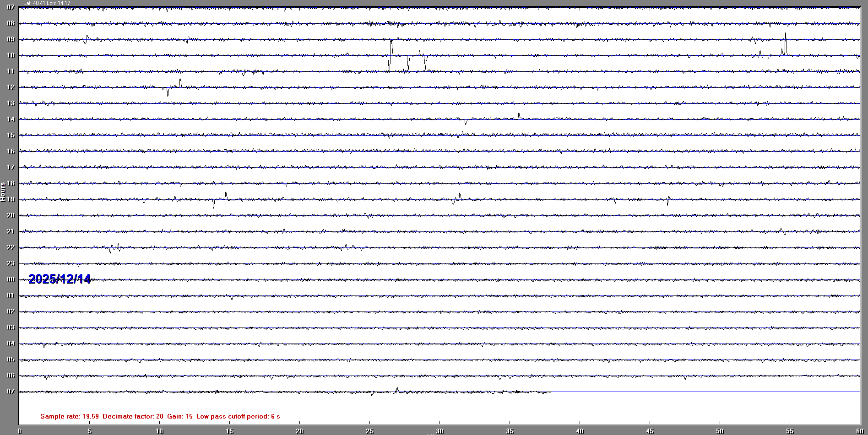Image resolution: width=868 pixels, height=435 pixels.
Task: Click the 10 minute tick label on bottom axis
Action: click(159, 431)
